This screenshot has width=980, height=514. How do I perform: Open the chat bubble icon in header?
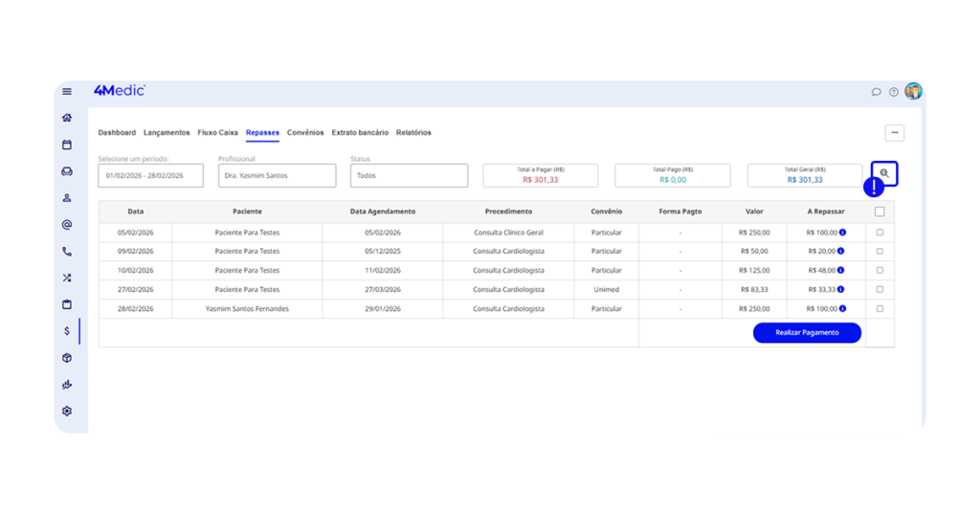(x=876, y=92)
